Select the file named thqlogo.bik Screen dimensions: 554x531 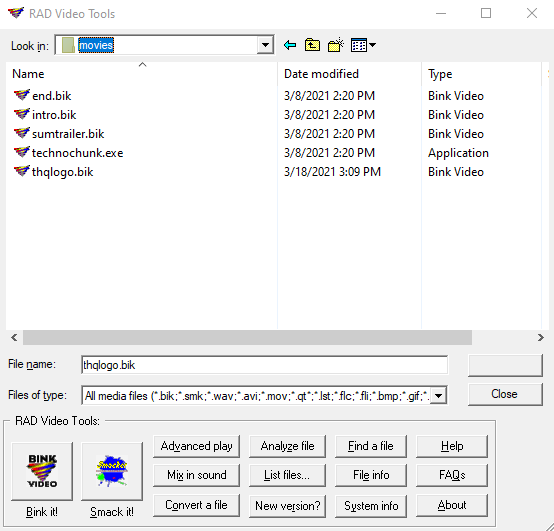point(63,172)
